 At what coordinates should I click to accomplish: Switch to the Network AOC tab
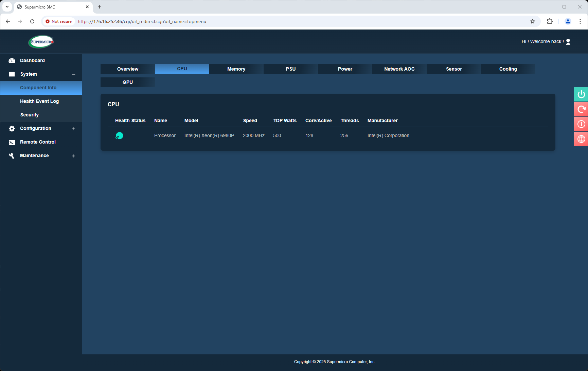coord(399,69)
